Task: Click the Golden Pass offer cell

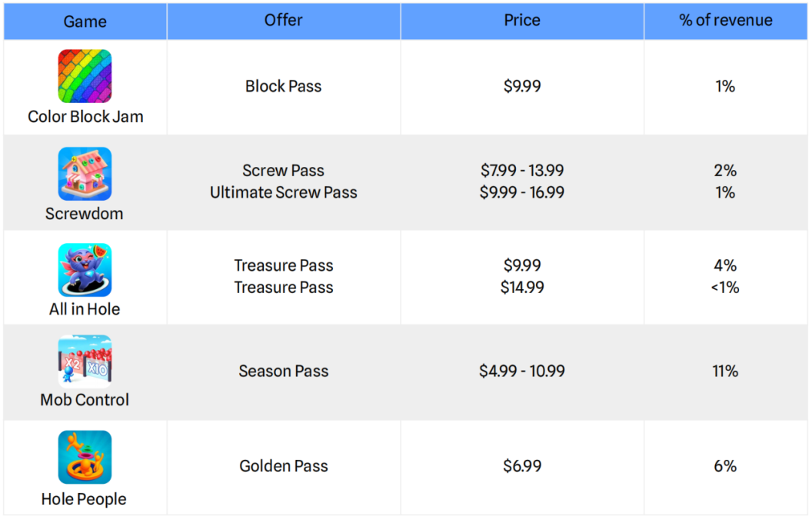Action: point(283,466)
